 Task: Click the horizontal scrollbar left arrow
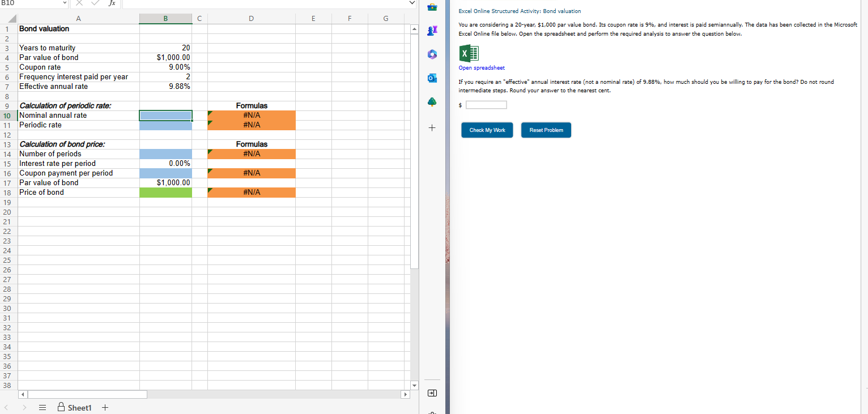(x=23, y=394)
